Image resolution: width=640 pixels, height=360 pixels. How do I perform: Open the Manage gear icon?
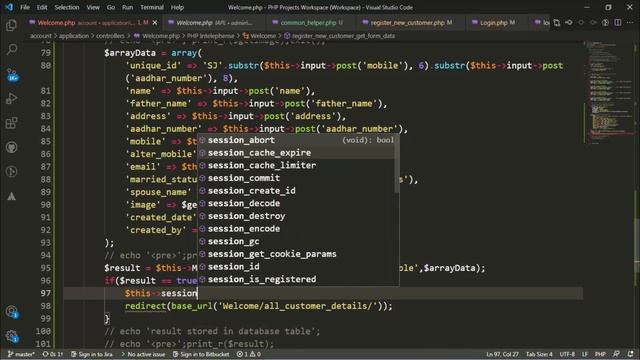pyautogui.click(x=11, y=336)
